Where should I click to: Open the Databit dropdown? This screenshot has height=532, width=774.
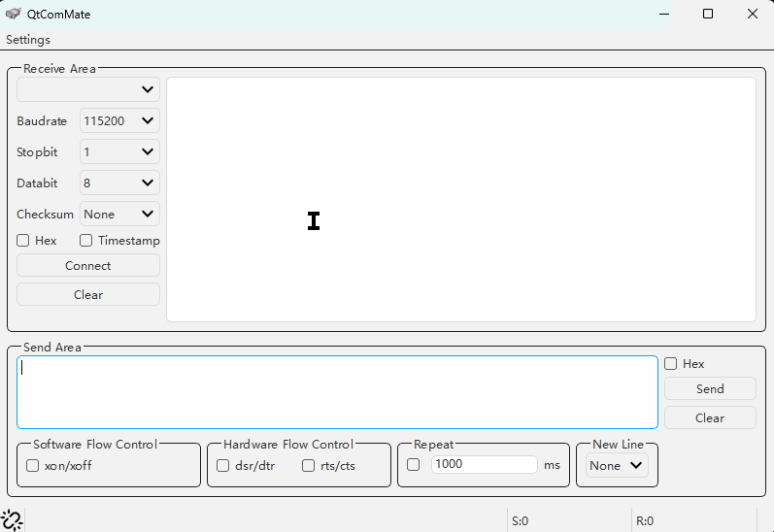tap(119, 183)
